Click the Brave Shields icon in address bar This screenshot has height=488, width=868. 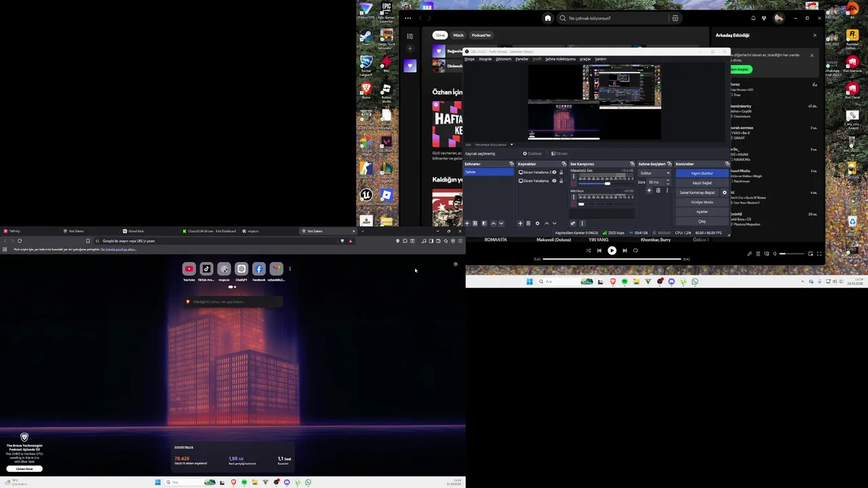click(x=342, y=241)
